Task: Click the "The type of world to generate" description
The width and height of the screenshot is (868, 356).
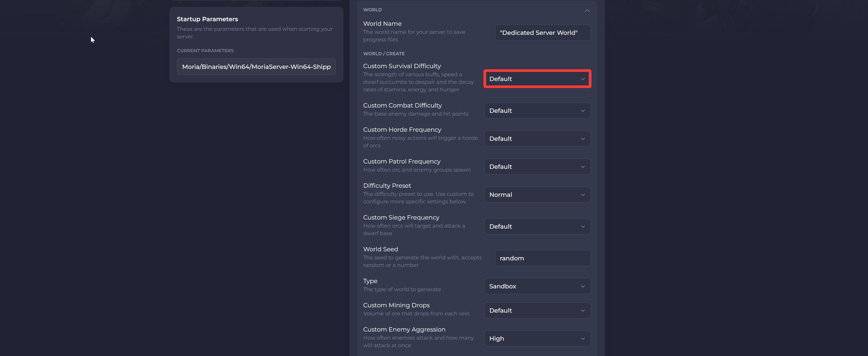Action: (x=402, y=290)
